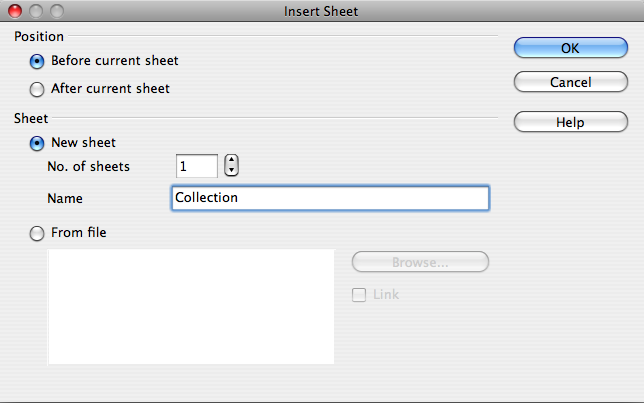Toggle the Link checkbox
The width and height of the screenshot is (644, 403).
point(359,295)
